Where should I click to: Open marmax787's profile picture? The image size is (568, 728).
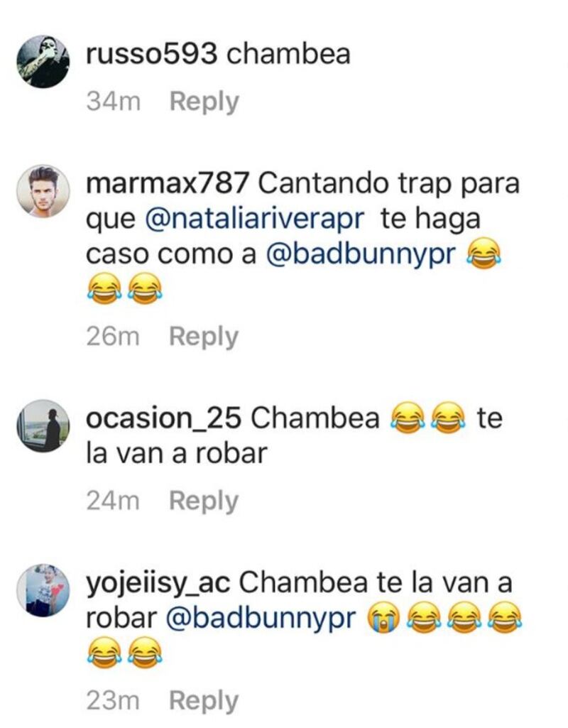43,191
